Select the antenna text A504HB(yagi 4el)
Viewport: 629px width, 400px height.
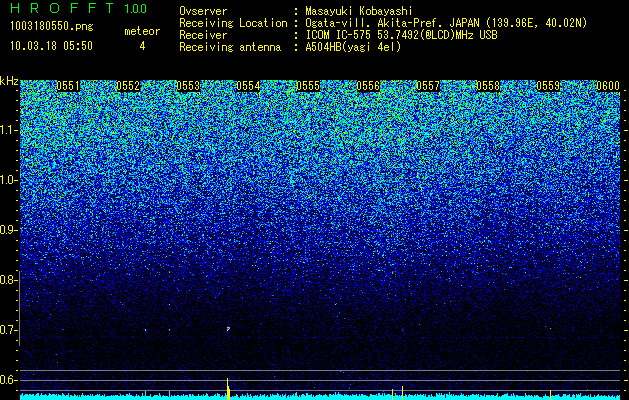point(353,47)
